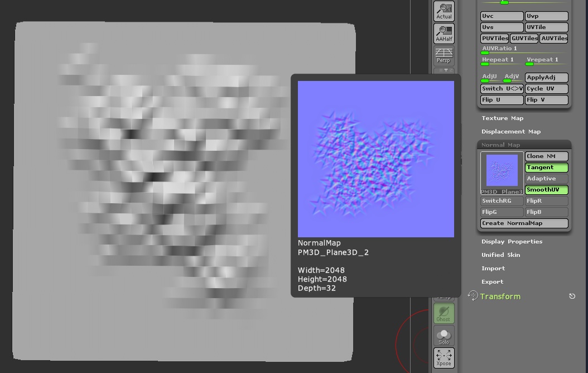This screenshot has width=588, height=373.
Task: Toggle the Adaptive option
Action: pyautogui.click(x=546, y=179)
